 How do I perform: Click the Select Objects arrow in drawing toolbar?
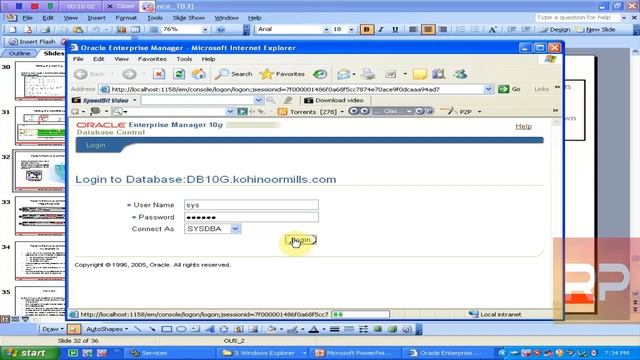click(x=74, y=329)
